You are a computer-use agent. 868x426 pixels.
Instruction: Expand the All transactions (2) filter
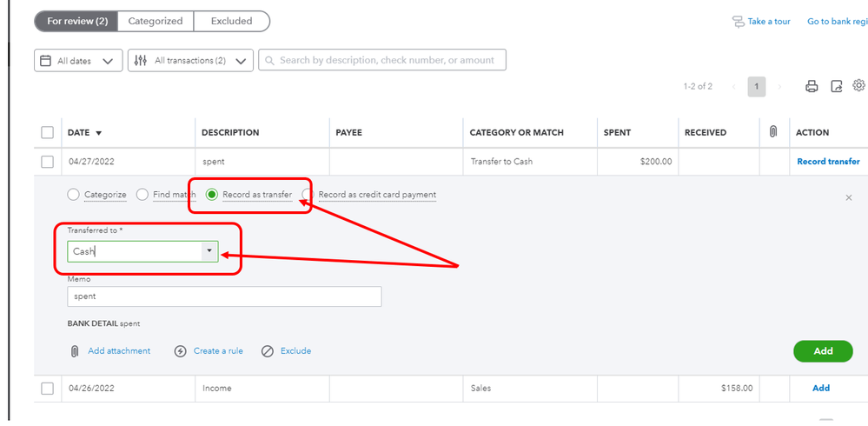190,61
